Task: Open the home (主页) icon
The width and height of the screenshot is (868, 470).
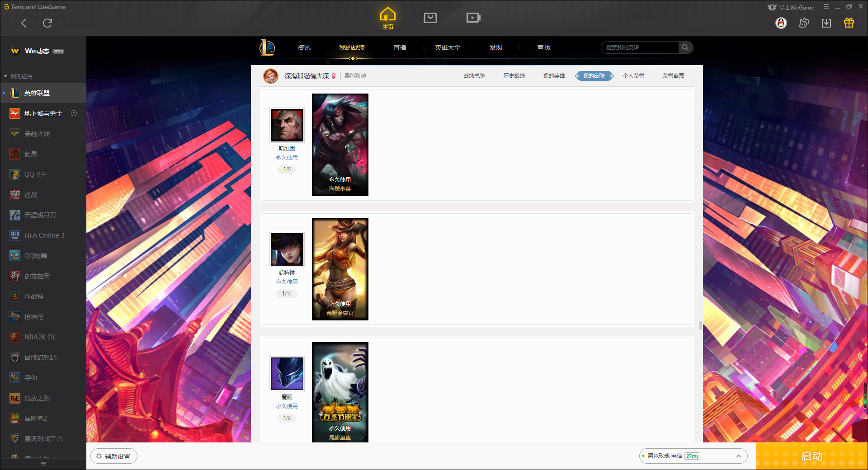Action: point(388,19)
